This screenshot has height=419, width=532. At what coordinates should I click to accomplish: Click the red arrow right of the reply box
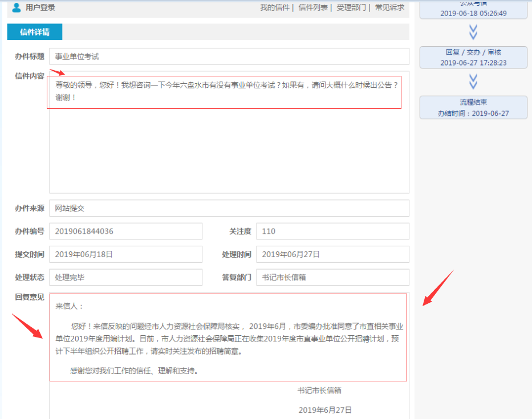click(x=437, y=288)
